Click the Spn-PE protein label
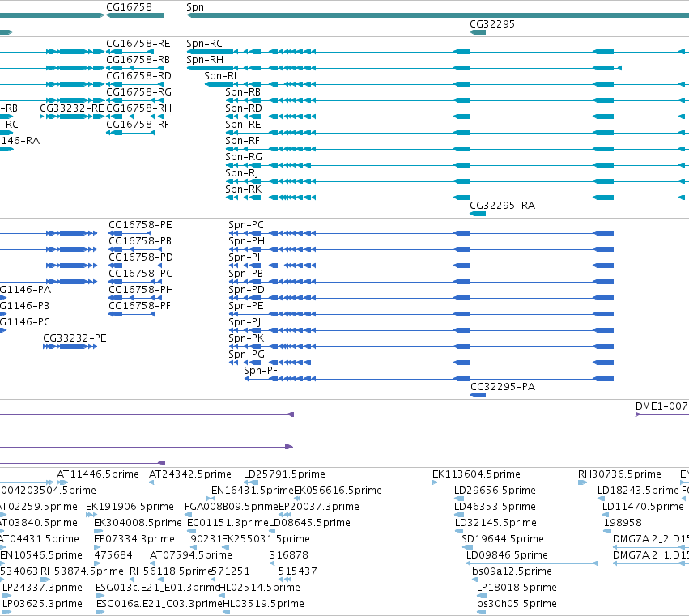689x616 pixels. tap(246, 306)
